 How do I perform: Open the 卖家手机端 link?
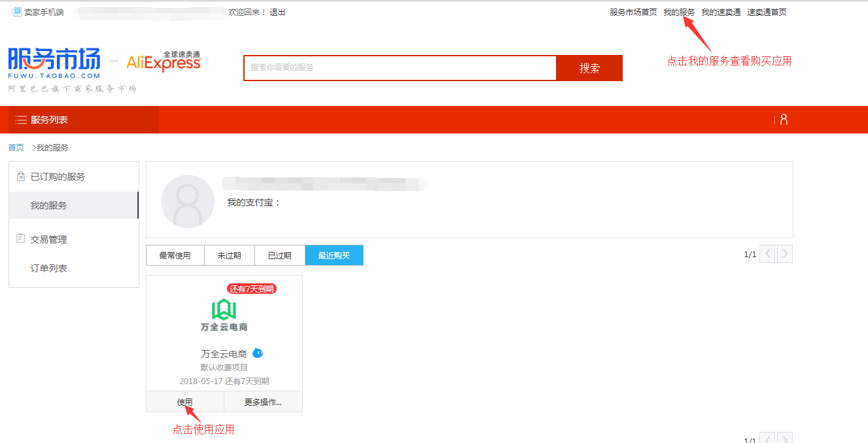pyautogui.click(x=44, y=12)
